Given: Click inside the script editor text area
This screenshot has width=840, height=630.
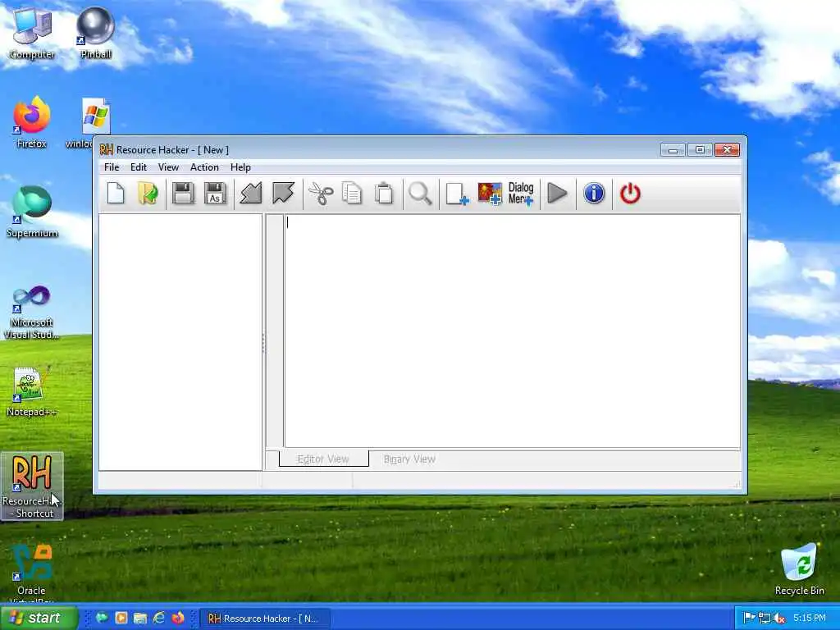Looking at the screenshot, I should point(512,331).
